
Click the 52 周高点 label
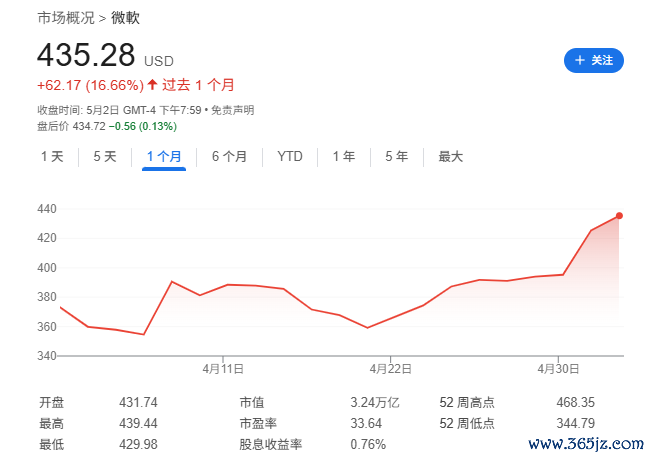pos(467,402)
